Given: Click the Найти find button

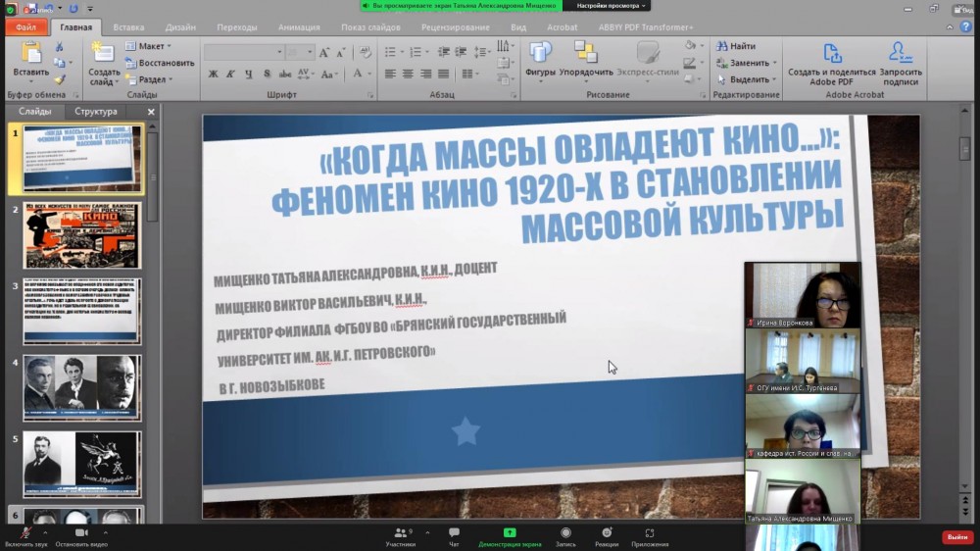Looking at the screenshot, I should tap(736, 46).
